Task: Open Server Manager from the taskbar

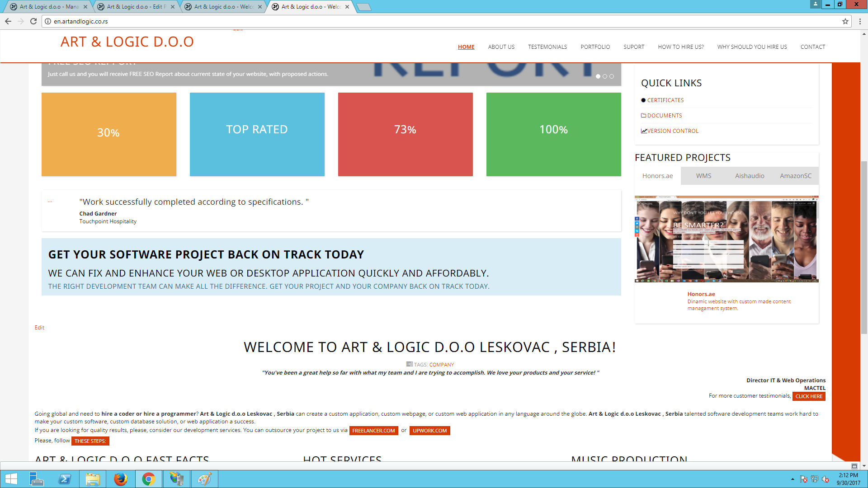Action: pos(36,479)
